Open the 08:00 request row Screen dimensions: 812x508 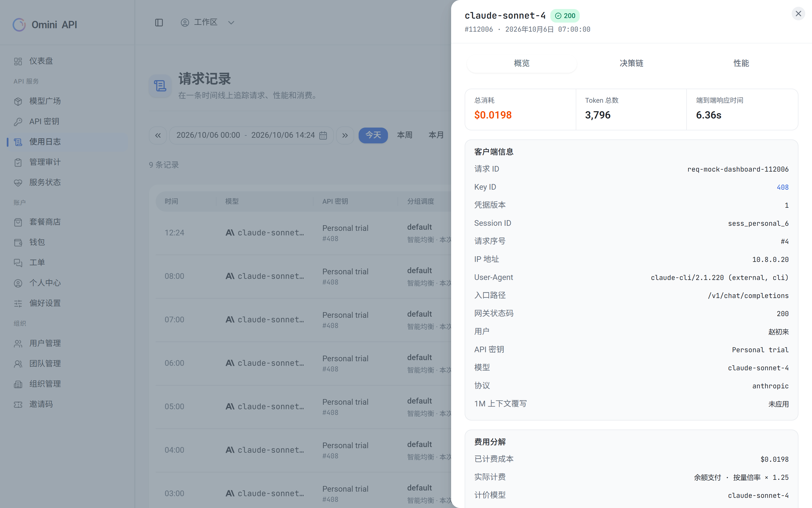pyautogui.click(x=303, y=277)
